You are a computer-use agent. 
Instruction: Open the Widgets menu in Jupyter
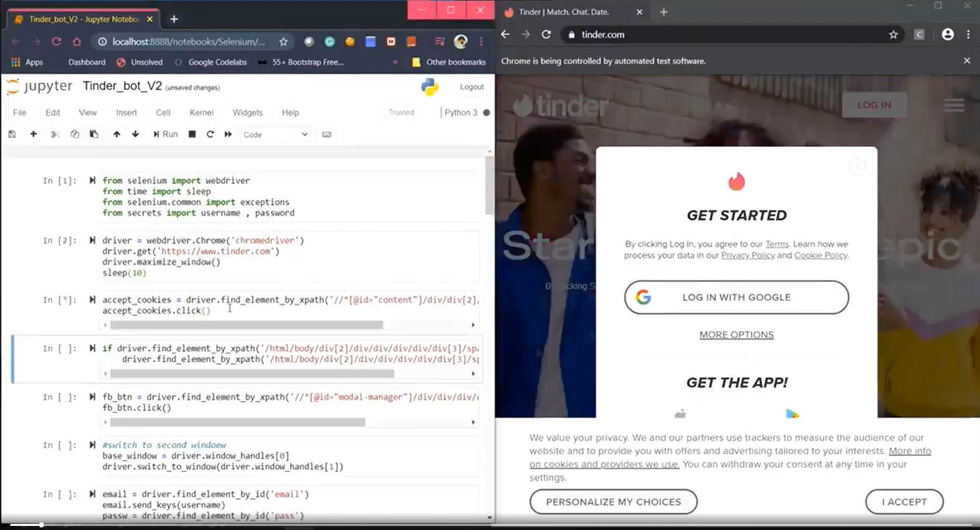pyautogui.click(x=248, y=113)
